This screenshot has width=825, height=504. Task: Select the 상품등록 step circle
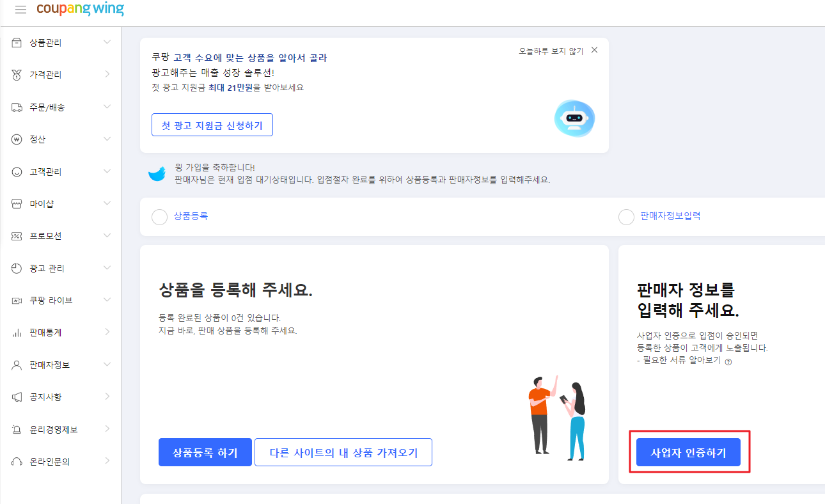pyautogui.click(x=160, y=217)
